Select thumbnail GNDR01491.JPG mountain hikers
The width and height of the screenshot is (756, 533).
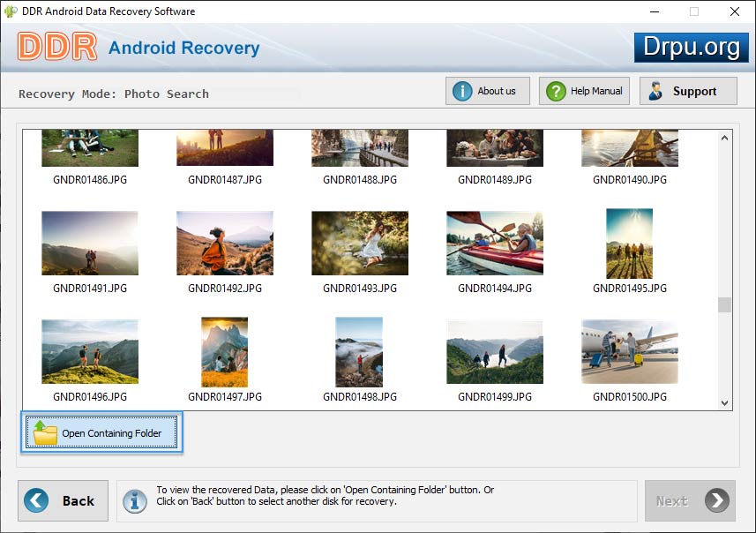[90, 243]
